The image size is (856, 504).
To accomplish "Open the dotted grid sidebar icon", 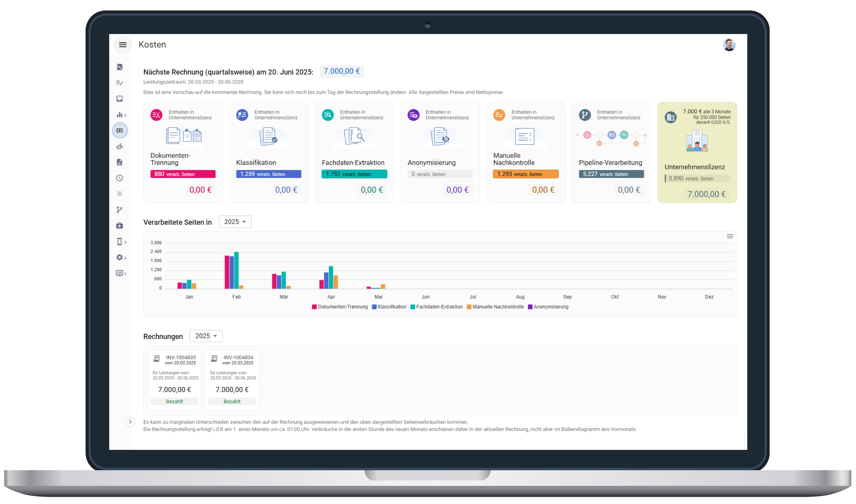I will click(x=120, y=194).
